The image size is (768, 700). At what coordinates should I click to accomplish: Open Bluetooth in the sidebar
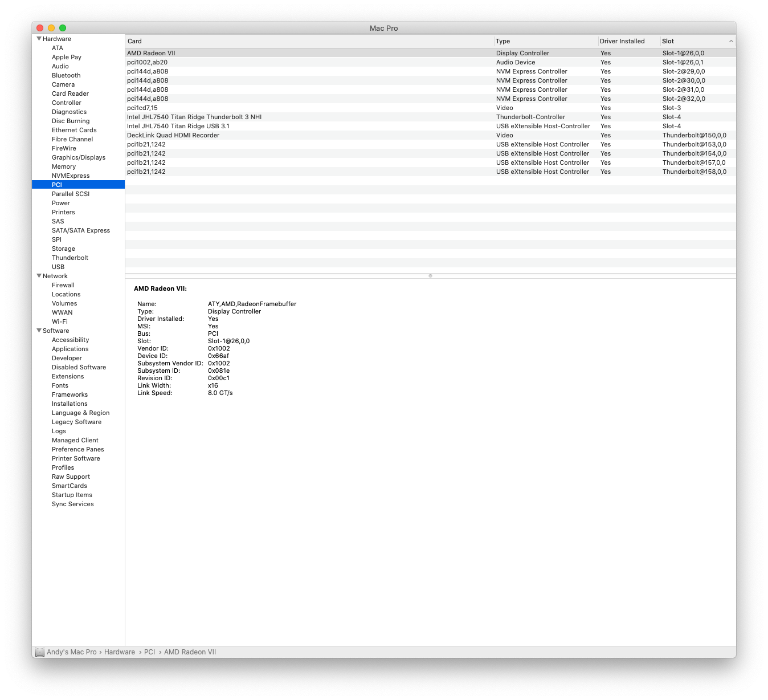[66, 75]
